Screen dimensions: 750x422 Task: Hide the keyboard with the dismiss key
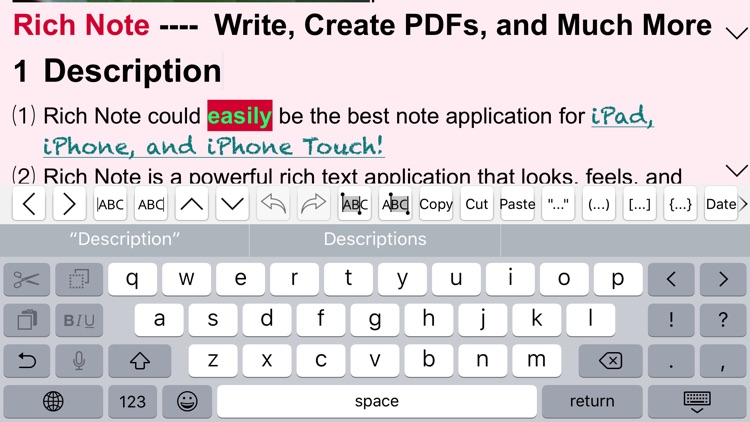(697, 401)
